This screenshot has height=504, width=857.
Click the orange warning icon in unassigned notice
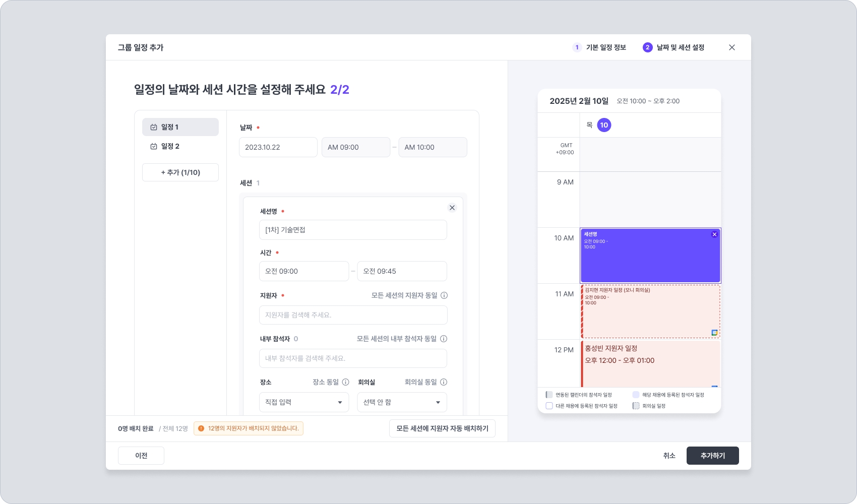point(201,428)
